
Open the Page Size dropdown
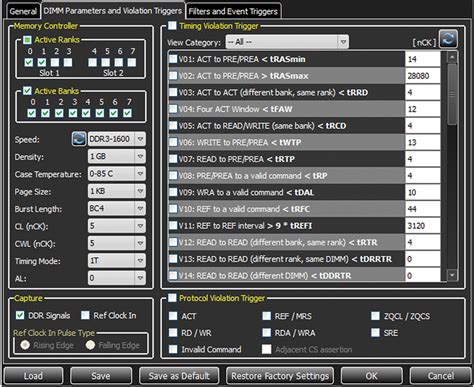pyautogui.click(x=117, y=191)
